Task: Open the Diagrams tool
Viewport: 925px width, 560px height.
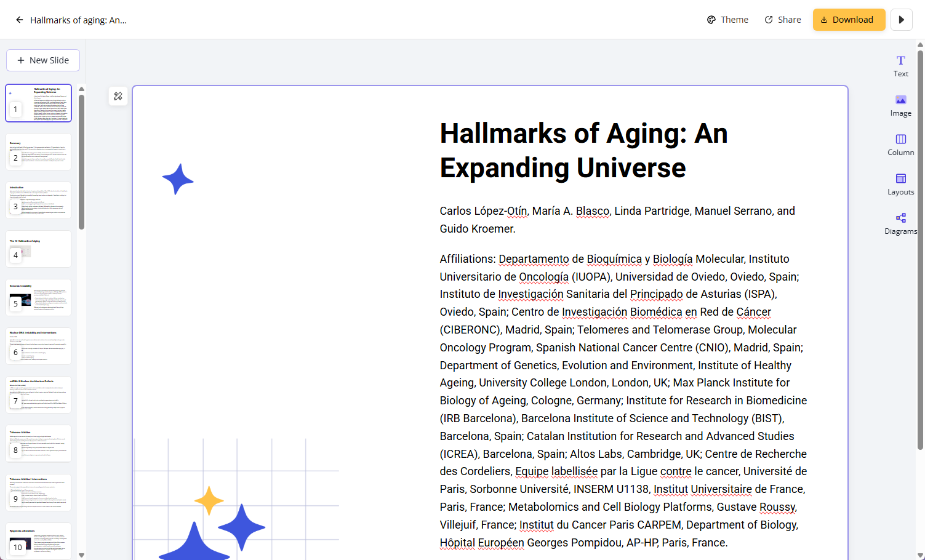Action: point(900,223)
